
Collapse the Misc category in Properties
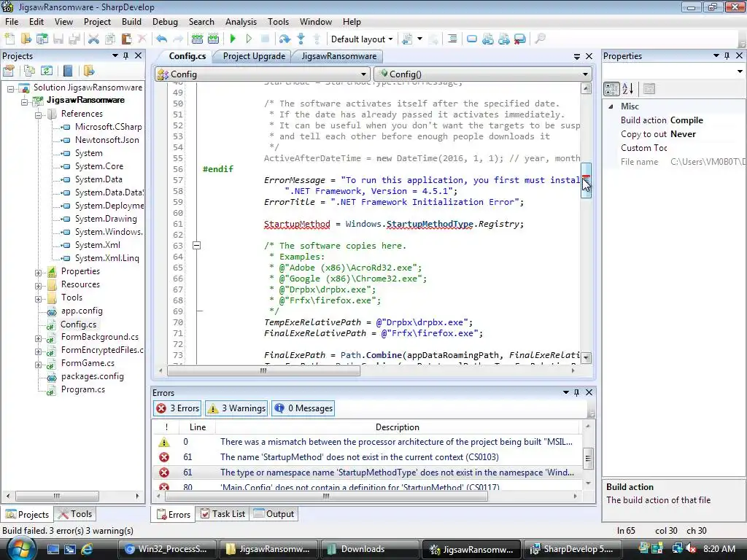point(611,106)
